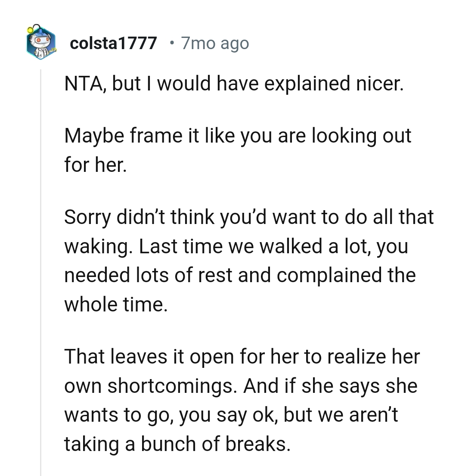Open the colsta1777 username profile link

click(113, 43)
